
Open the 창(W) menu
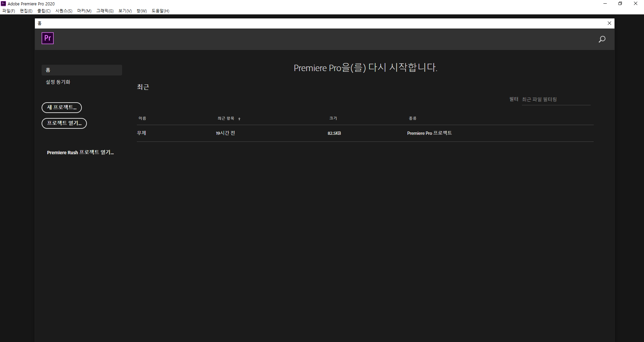[x=142, y=11]
